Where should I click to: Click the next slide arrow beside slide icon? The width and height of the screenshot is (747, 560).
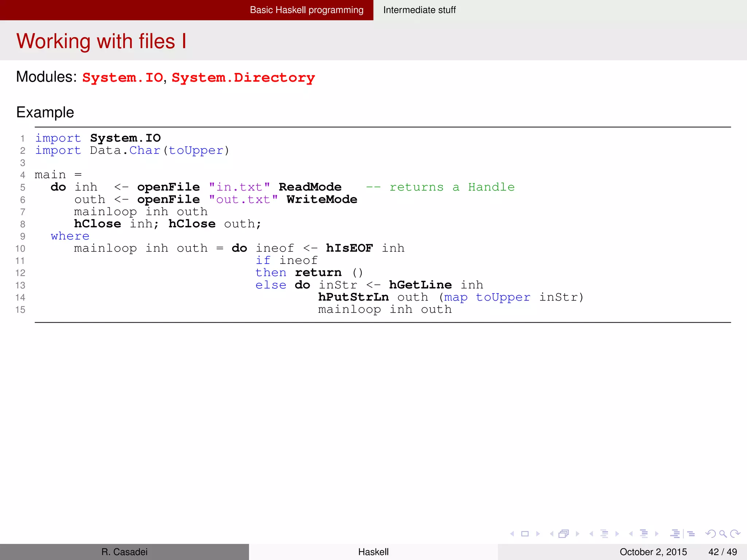pos(538,534)
